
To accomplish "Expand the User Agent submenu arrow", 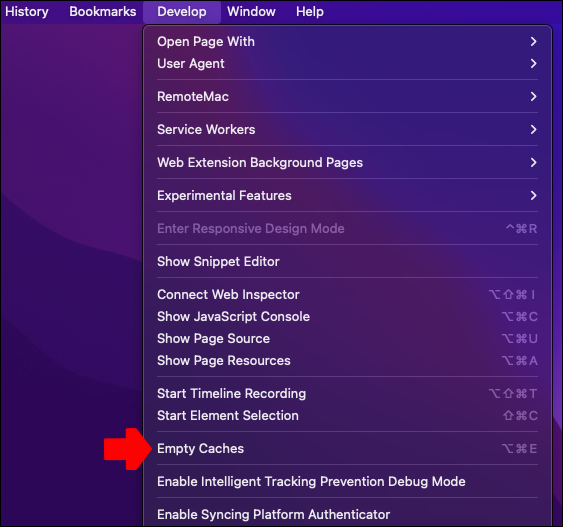I will tap(534, 64).
